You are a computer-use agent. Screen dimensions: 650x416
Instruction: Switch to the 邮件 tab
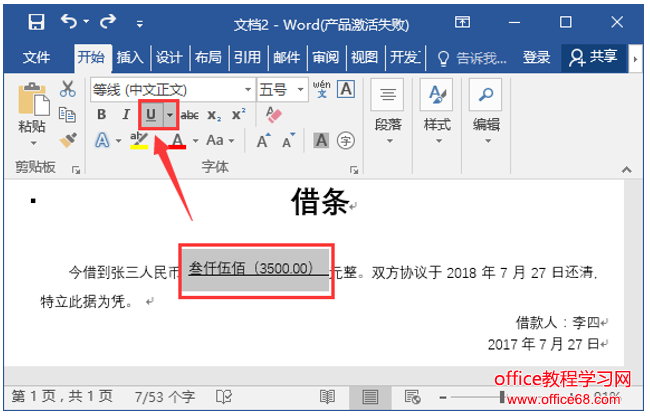point(286,57)
